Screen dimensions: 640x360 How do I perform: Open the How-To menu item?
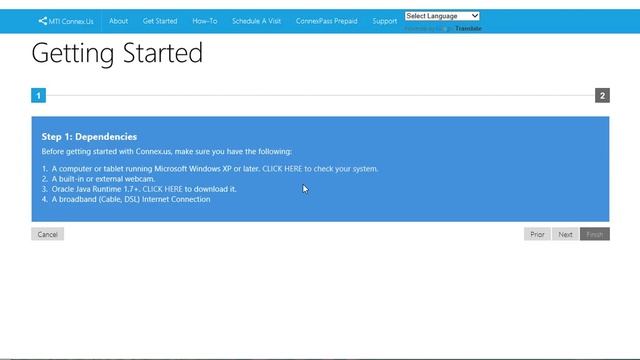(x=204, y=21)
